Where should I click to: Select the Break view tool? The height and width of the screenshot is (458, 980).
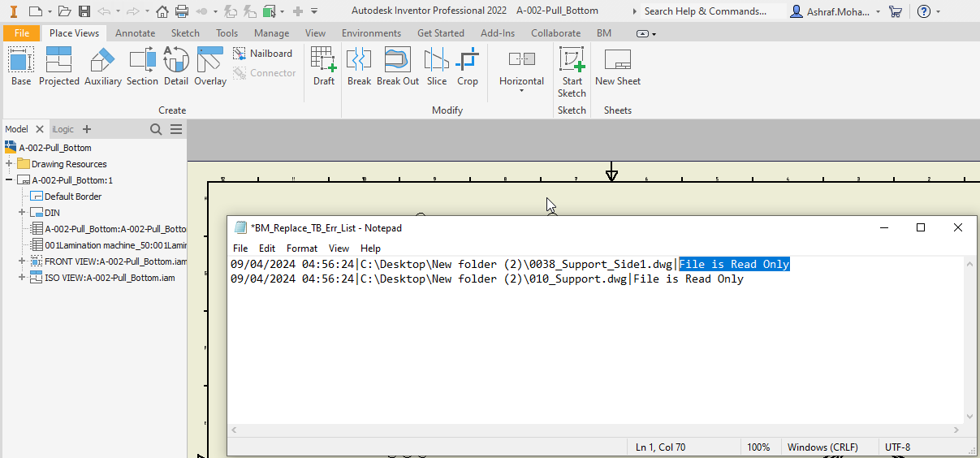coord(359,66)
